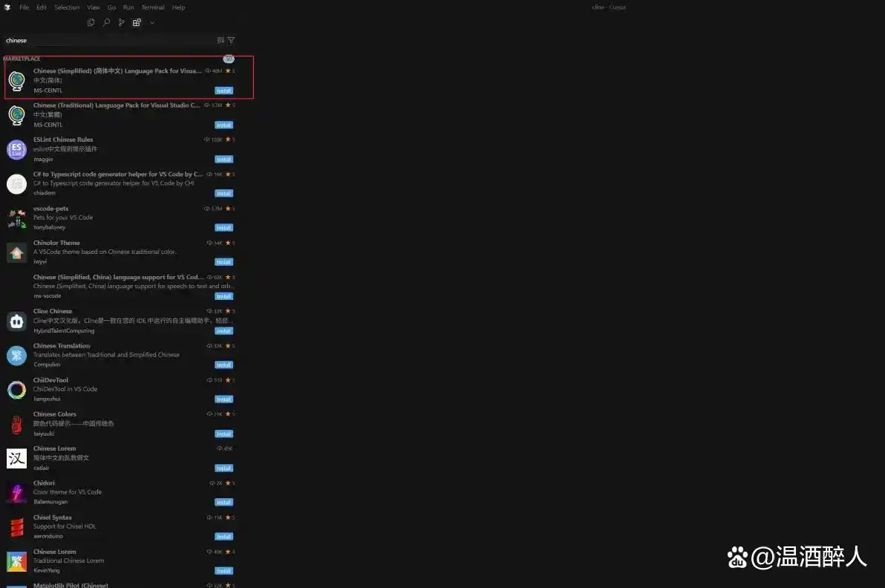The image size is (885, 588).
Task: Open the Explorer view icon
Action: [91, 22]
